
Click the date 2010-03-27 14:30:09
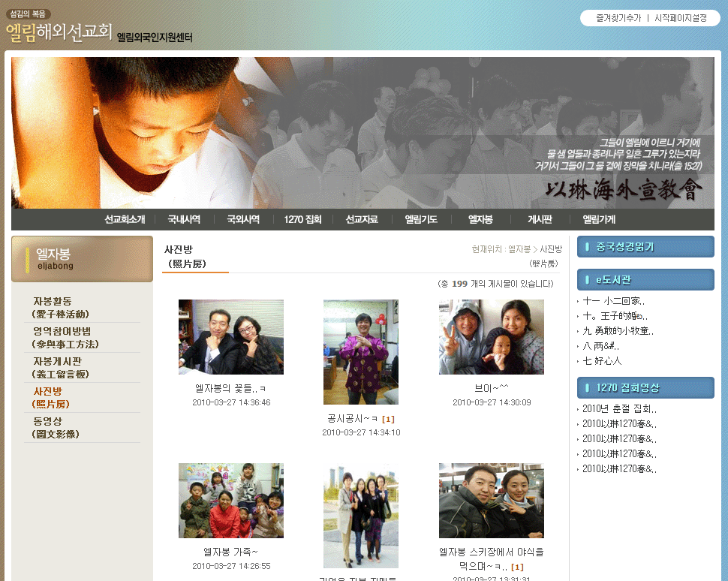coord(492,402)
